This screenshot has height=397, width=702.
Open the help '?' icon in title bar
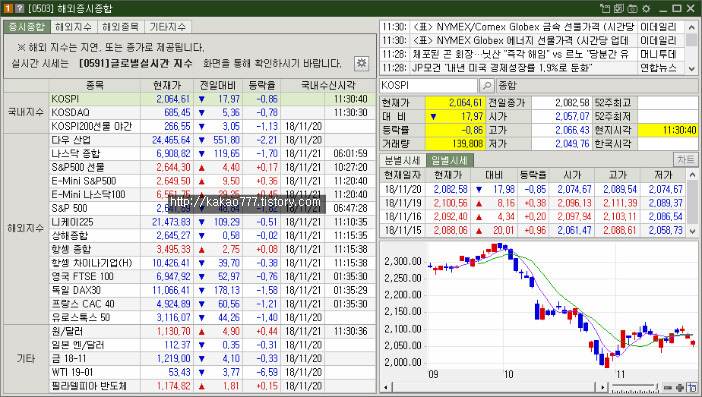pos(19,9)
